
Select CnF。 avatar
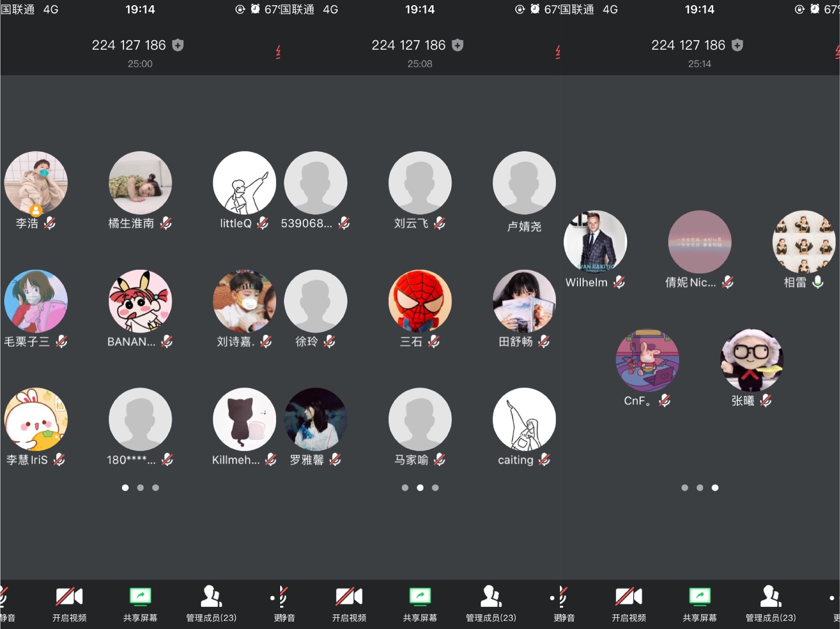(648, 360)
